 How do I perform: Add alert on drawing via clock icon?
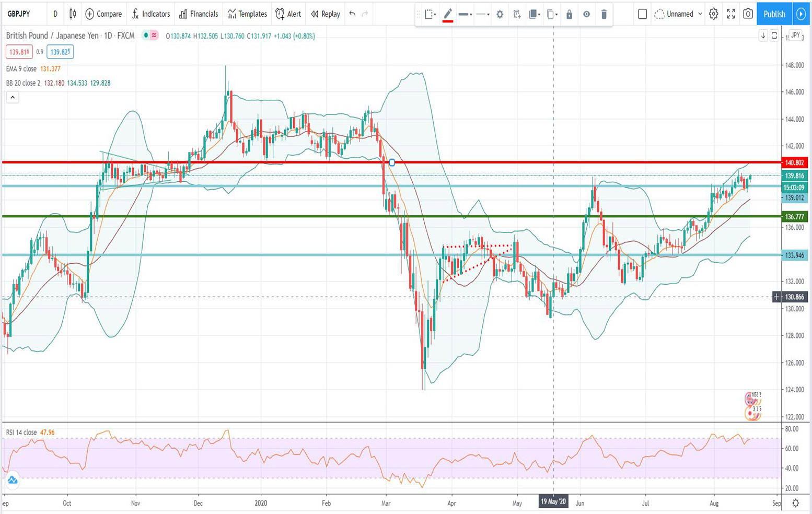point(516,15)
